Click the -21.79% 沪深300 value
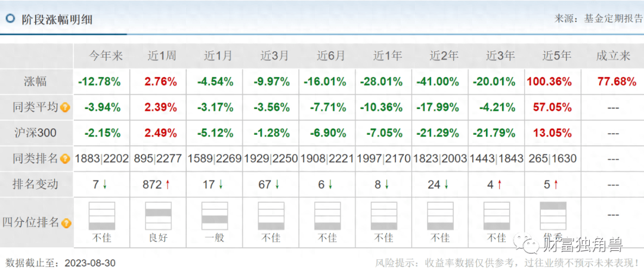This screenshot has width=644, height=273. click(x=494, y=134)
